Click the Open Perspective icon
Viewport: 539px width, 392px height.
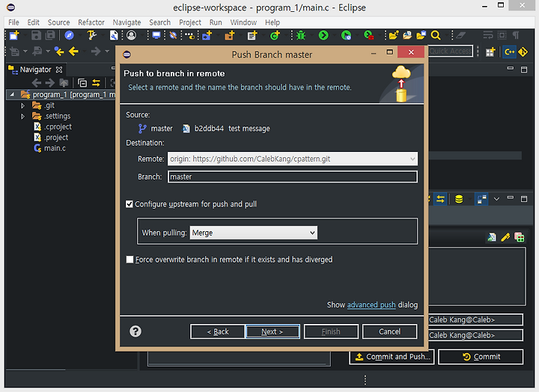pyautogui.click(x=490, y=52)
